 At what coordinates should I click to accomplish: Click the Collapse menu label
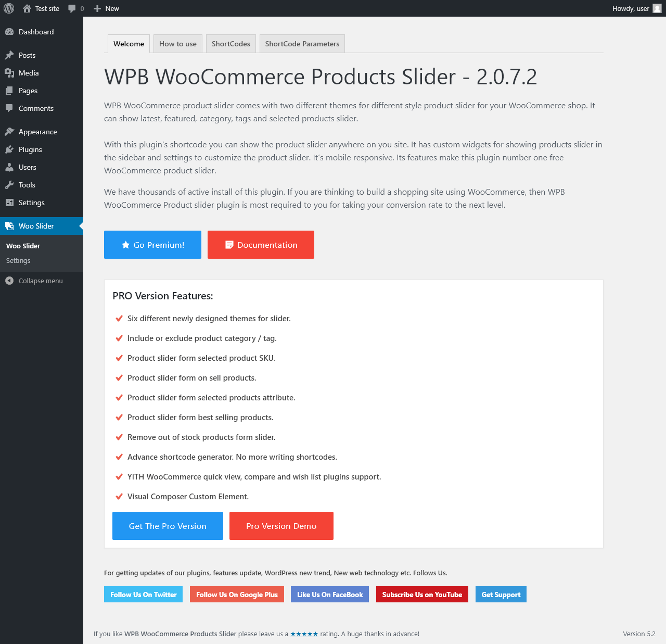pos(41,281)
